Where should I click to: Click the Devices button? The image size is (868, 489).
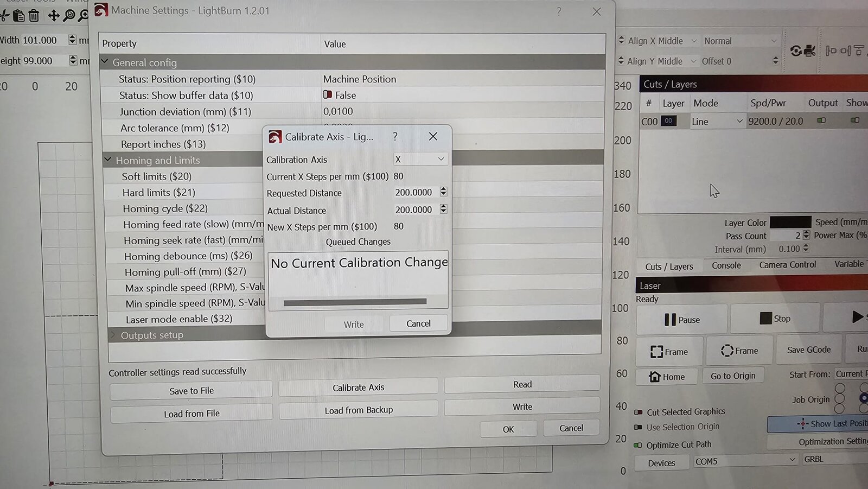(x=661, y=463)
